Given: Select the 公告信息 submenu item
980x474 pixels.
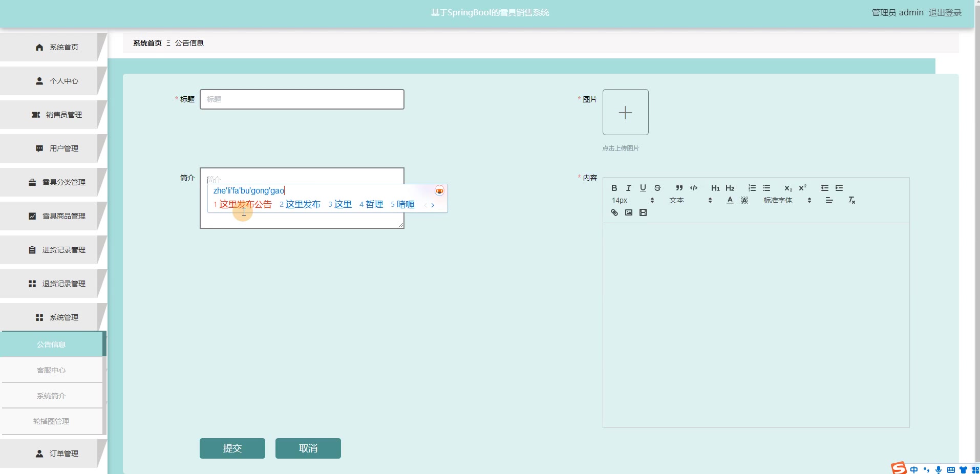Looking at the screenshot, I should click(x=52, y=344).
